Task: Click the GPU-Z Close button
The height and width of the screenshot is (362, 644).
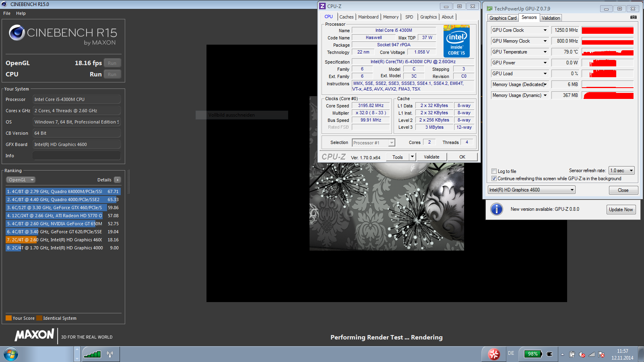Action: pos(623,190)
